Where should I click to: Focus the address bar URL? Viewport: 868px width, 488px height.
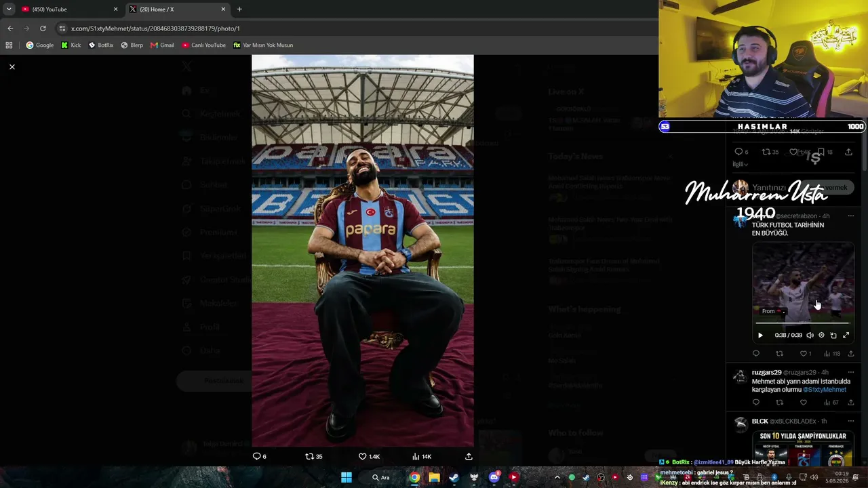[155, 28]
